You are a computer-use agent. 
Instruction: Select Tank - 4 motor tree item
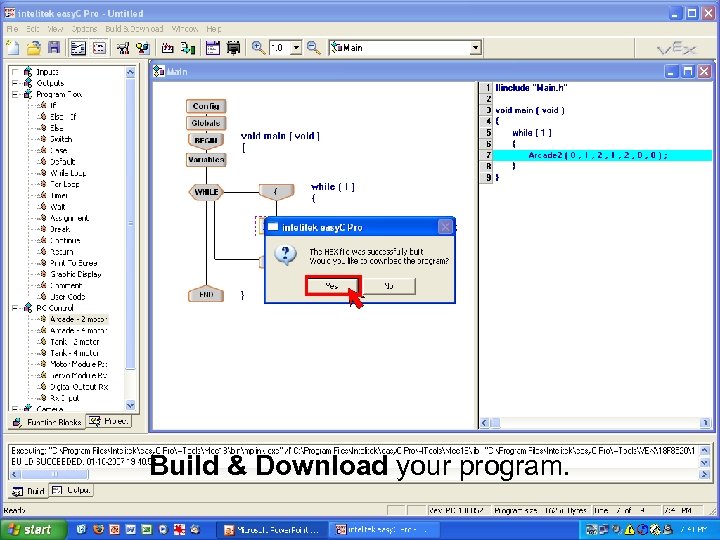[74, 353]
